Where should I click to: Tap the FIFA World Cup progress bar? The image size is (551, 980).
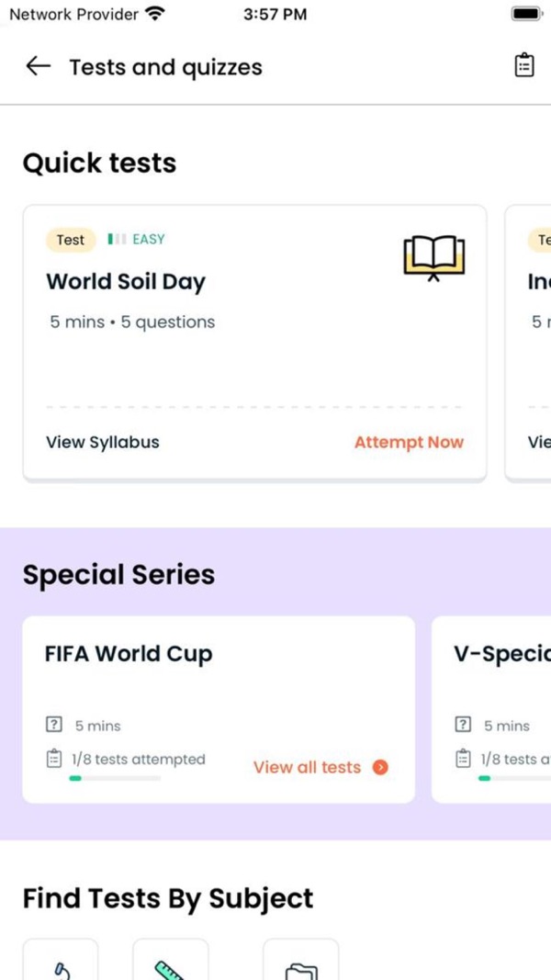(x=114, y=778)
